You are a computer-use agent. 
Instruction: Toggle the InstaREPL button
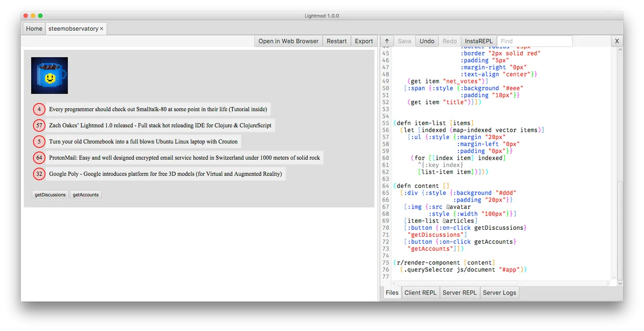(478, 41)
